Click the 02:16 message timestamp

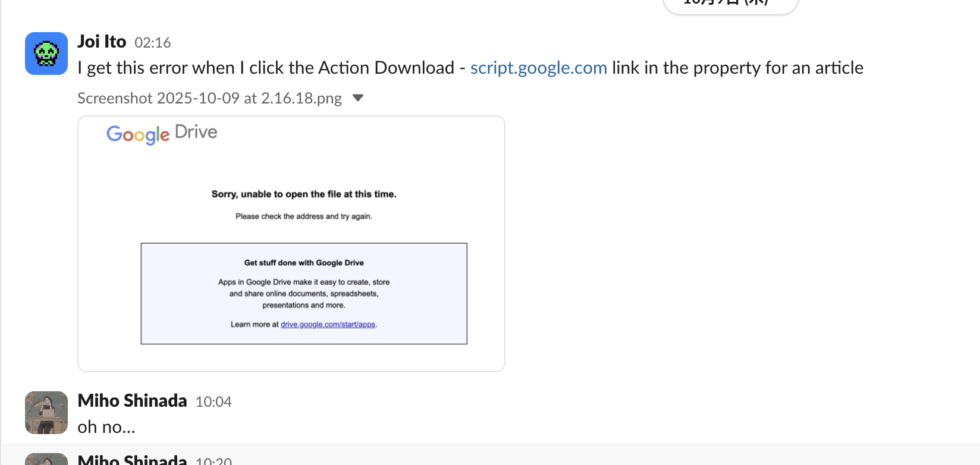(153, 43)
